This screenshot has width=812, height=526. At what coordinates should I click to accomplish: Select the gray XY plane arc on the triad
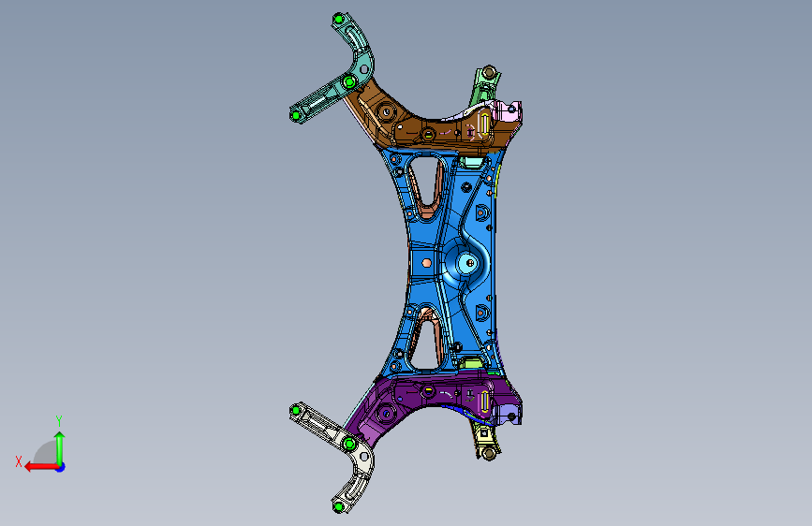[x=46, y=452]
